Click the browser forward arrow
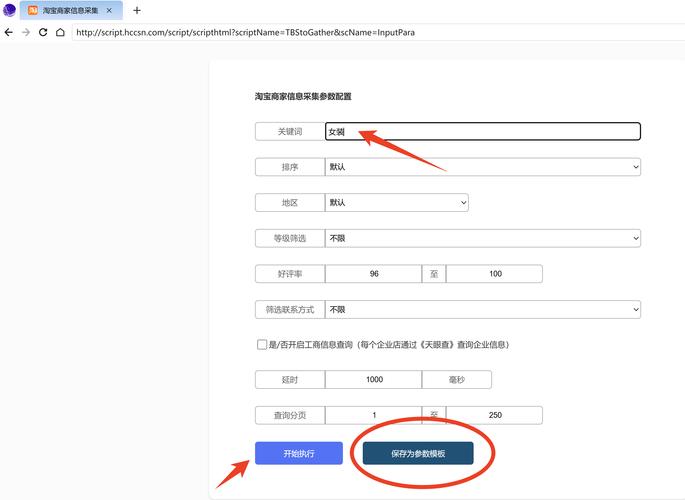 [25, 32]
